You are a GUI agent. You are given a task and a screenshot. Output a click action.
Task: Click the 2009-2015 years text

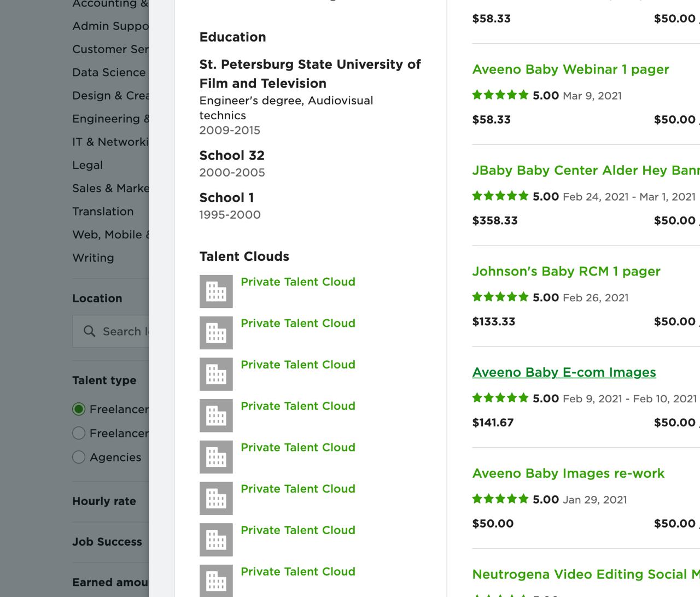click(230, 130)
